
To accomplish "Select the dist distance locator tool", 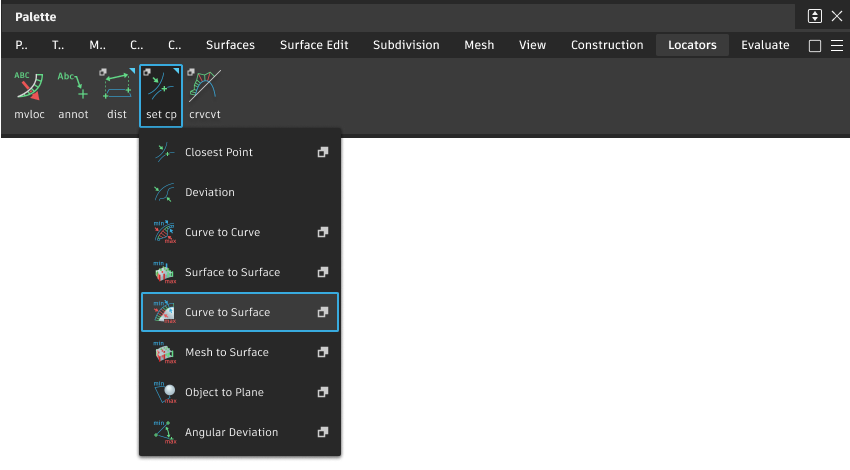I will [x=117, y=88].
